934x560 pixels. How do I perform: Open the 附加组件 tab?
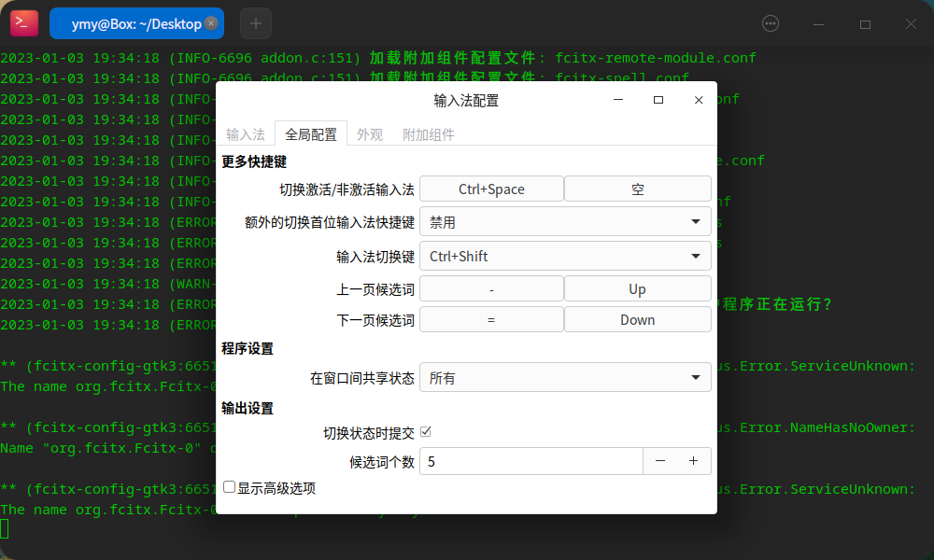click(x=428, y=133)
